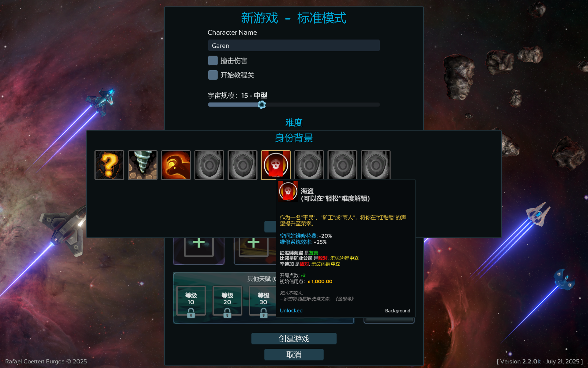
Task: Click the level 30 locked talent slot
Action: point(263,301)
